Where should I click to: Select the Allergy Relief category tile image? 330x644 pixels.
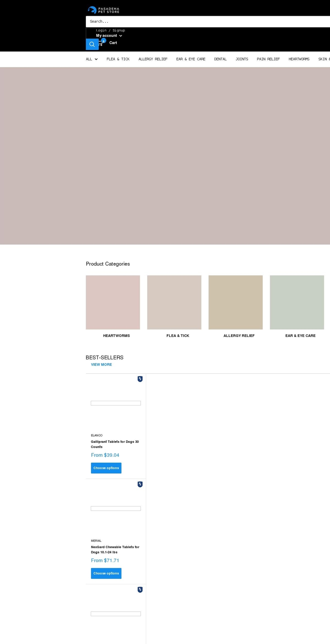point(235,302)
